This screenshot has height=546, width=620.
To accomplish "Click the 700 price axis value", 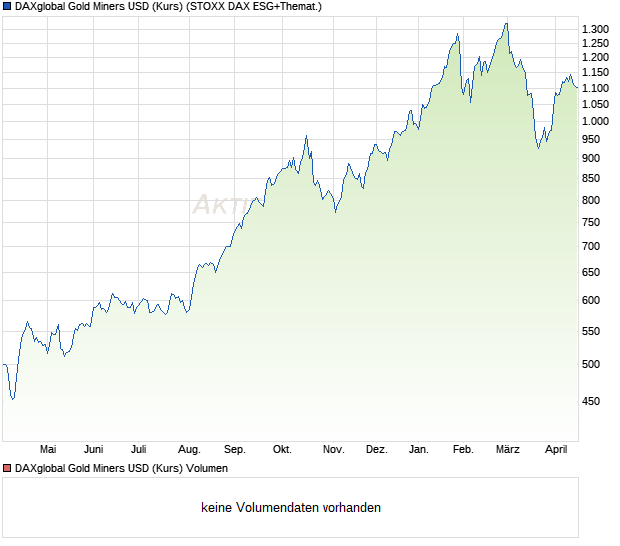I will (x=591, y=247).
